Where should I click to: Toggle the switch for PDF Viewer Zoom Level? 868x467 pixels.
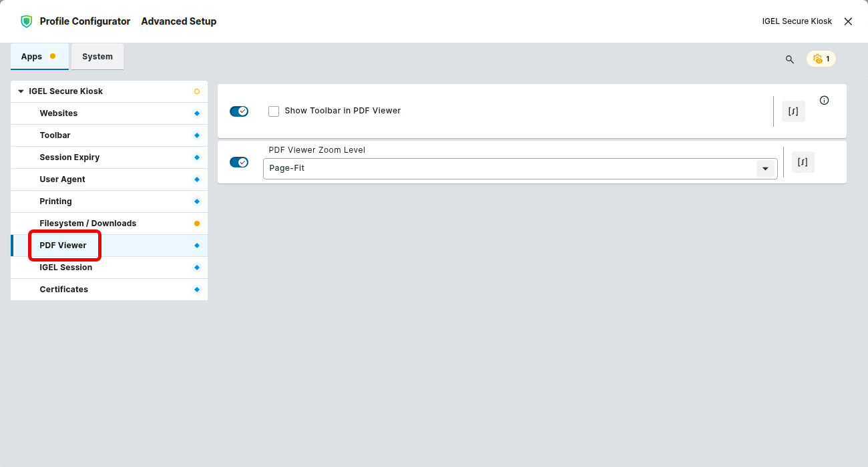point(239,162)
